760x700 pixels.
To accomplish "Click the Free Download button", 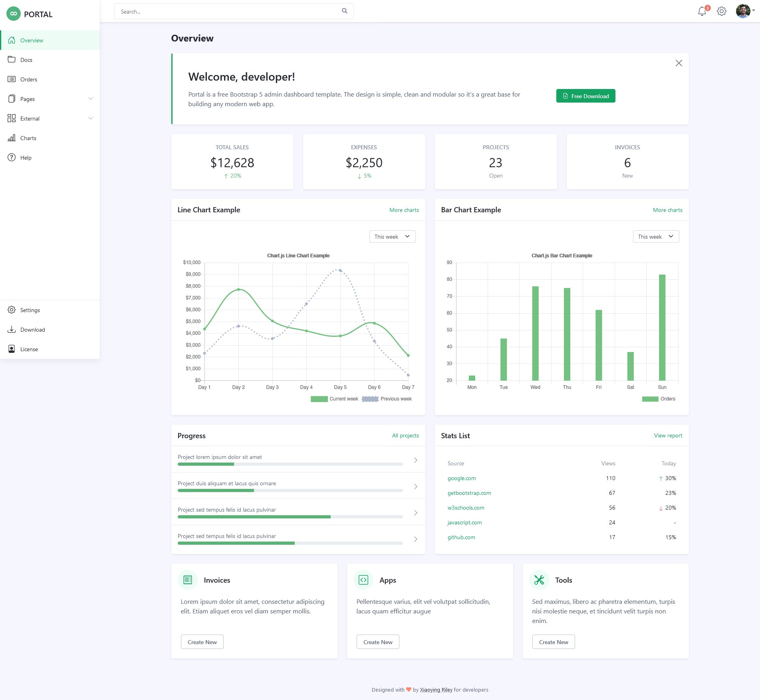I will (x=585, y=96).
